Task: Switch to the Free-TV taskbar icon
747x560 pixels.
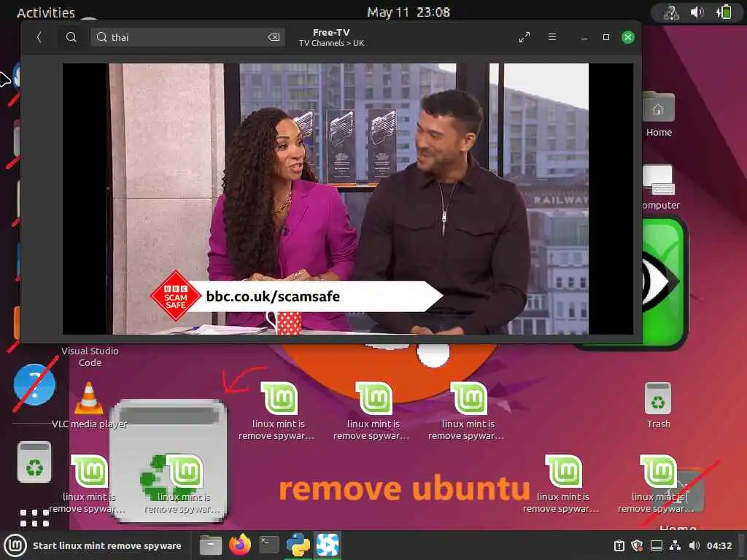Action: [328, 545]
